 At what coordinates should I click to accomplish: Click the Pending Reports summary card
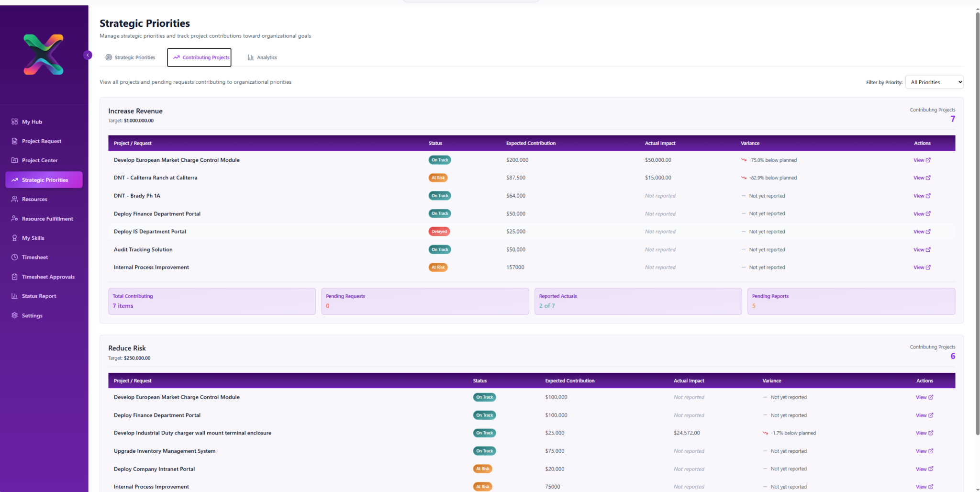pyautogui.click(x=851, y=301)
